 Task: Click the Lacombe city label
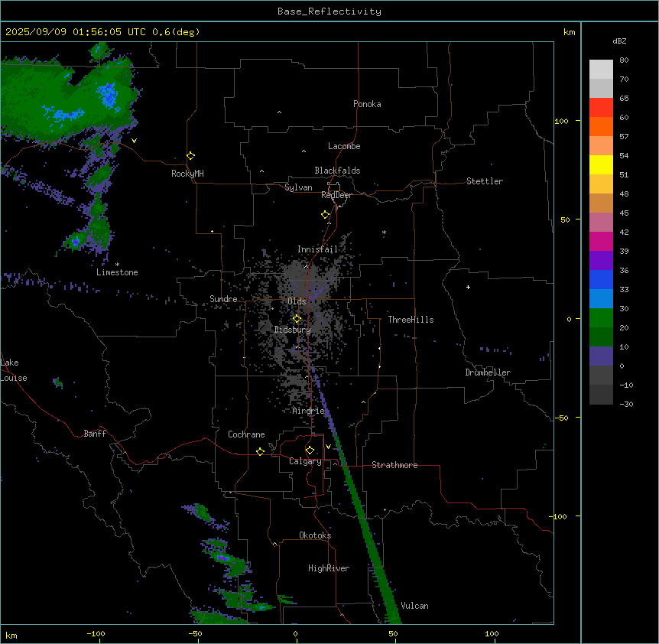coord(344,146)
